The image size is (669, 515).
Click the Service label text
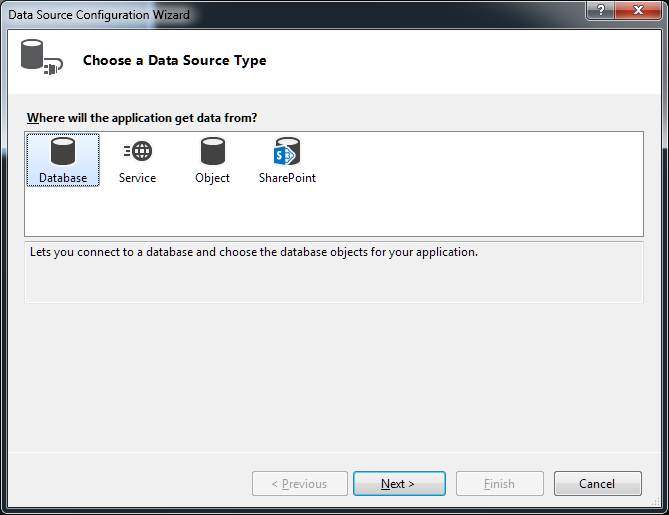pyautogui.click(x=137, y=178)
